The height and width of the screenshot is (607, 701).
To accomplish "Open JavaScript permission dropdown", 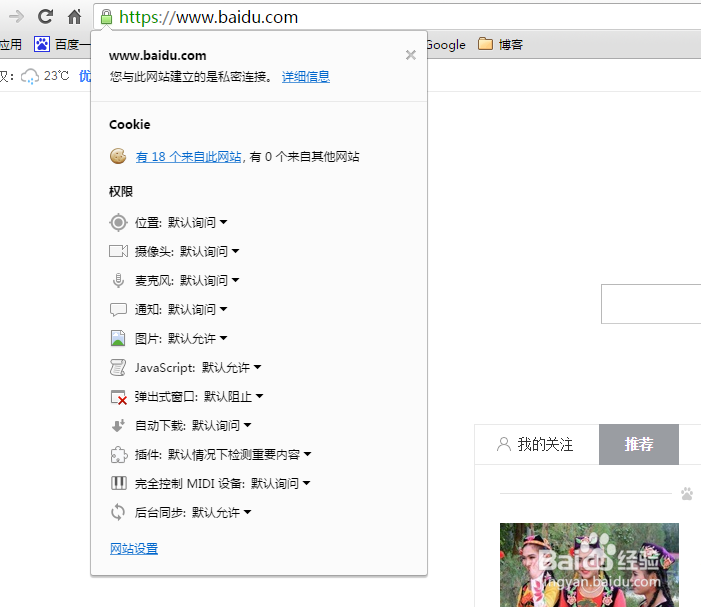I will tap(232, 367).
